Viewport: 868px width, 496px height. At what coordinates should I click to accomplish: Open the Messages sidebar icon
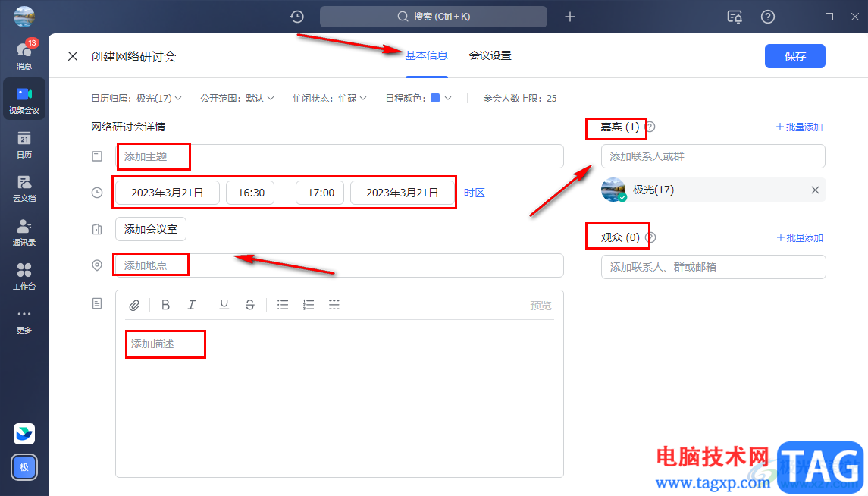pos(24,55)
